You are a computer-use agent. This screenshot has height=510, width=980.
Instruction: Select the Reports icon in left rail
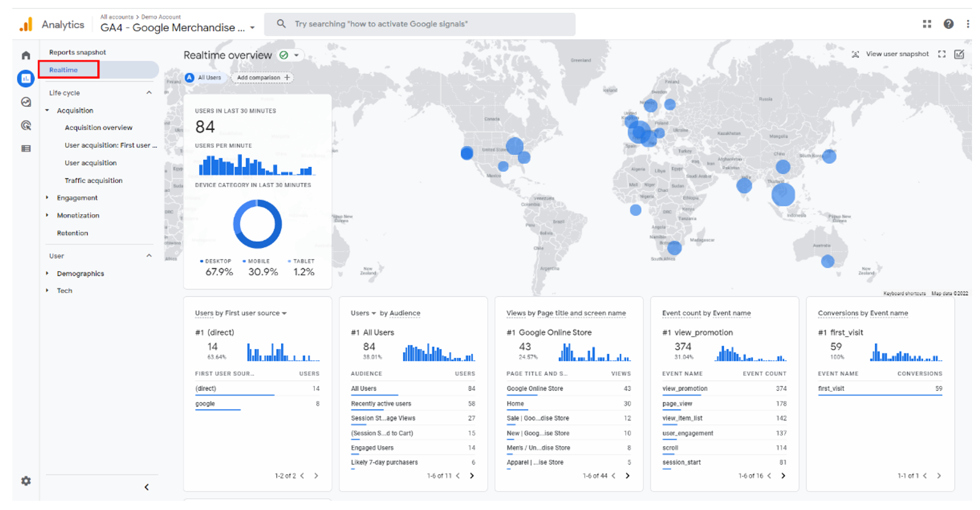26,78
